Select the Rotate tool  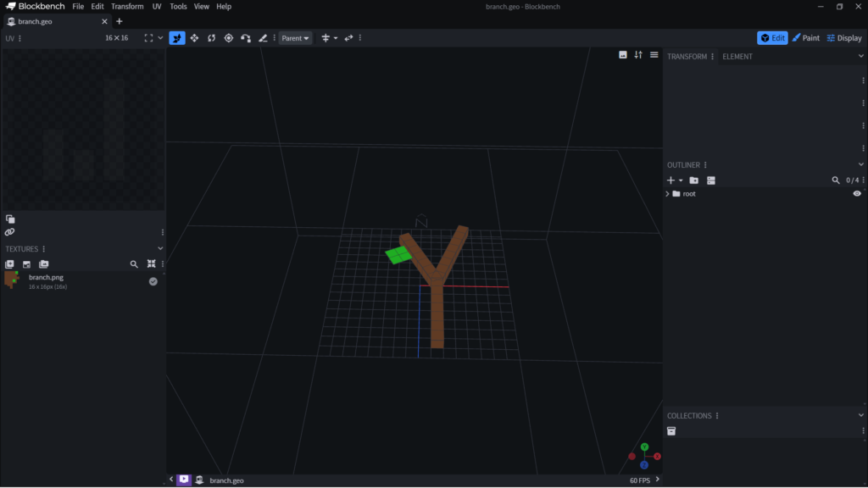[x=211, y=38]
